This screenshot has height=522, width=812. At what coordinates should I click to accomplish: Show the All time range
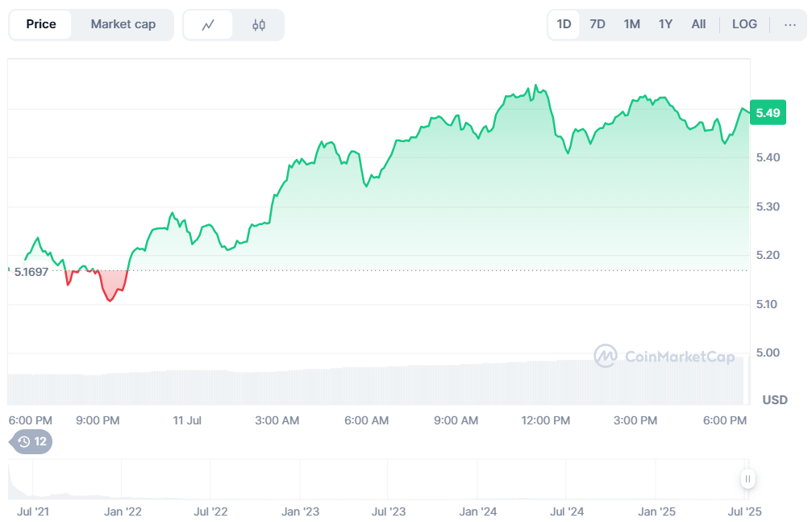click(698, 24)
